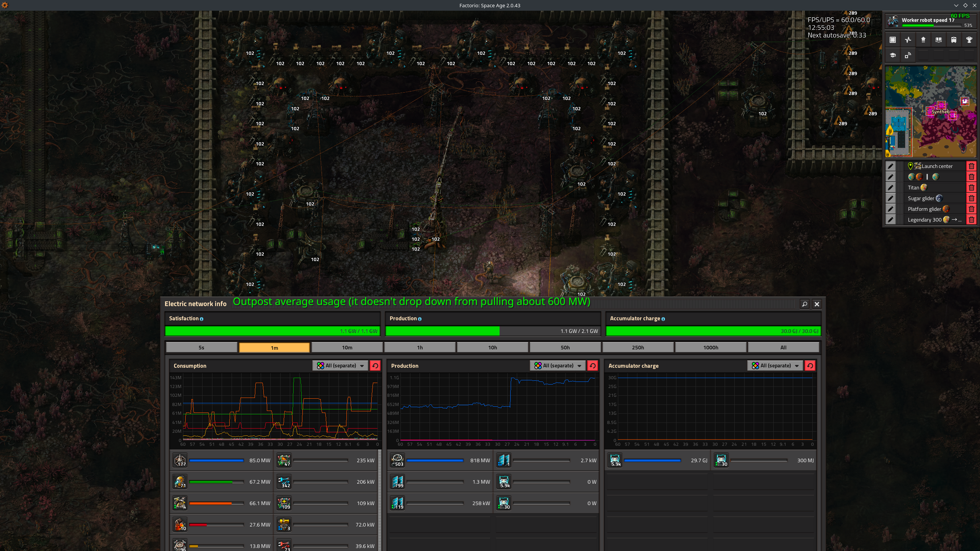Screen dimensions: 980x551
Task: Delete the Platform glider pin
Action: (x=972, y=209)
